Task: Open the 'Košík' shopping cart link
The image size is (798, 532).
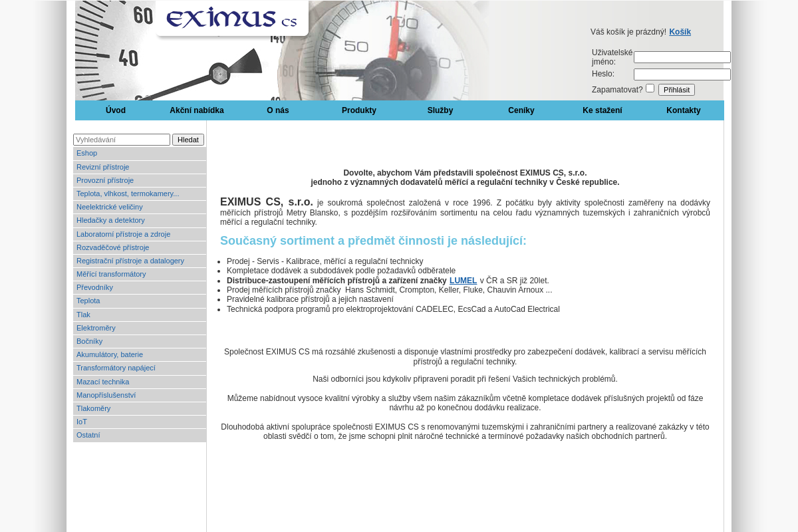Action: pos(680,31)
